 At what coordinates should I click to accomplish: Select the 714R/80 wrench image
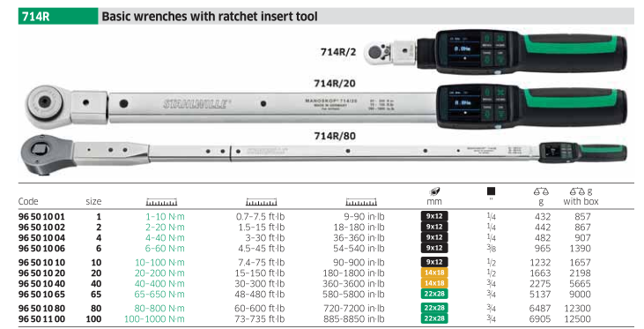(x=323, y=154)
